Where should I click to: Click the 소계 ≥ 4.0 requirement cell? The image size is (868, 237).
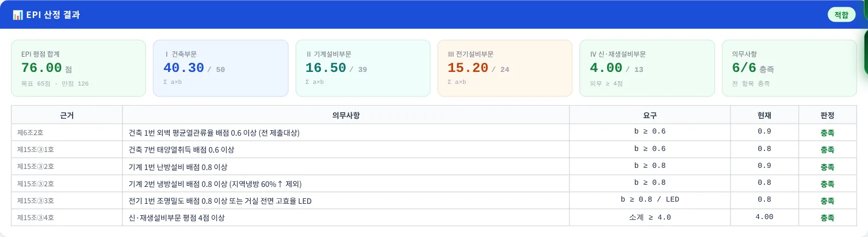[650, 217]
